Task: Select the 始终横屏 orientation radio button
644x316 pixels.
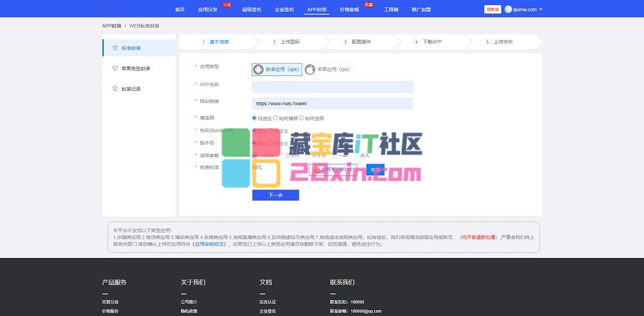Action: coord(276,118)
